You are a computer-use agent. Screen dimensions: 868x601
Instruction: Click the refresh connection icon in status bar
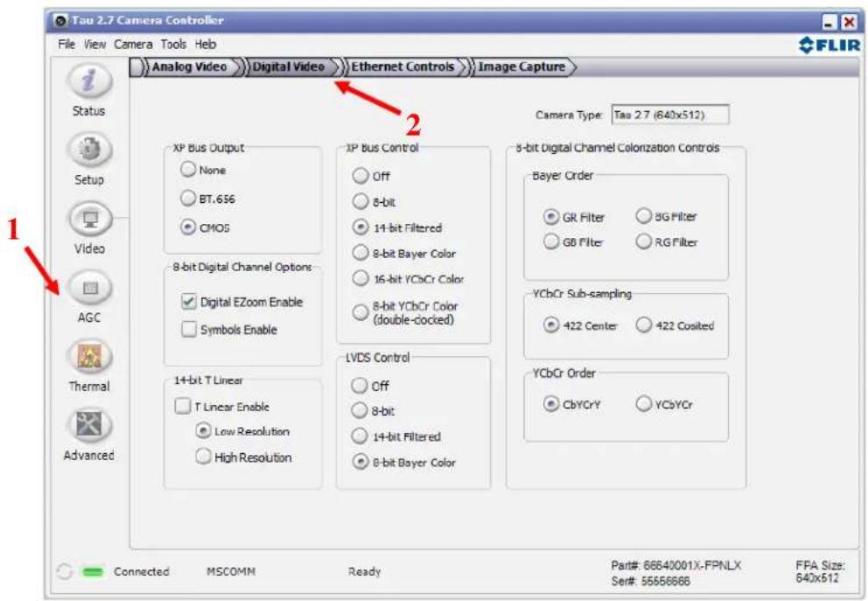[64, 571]
